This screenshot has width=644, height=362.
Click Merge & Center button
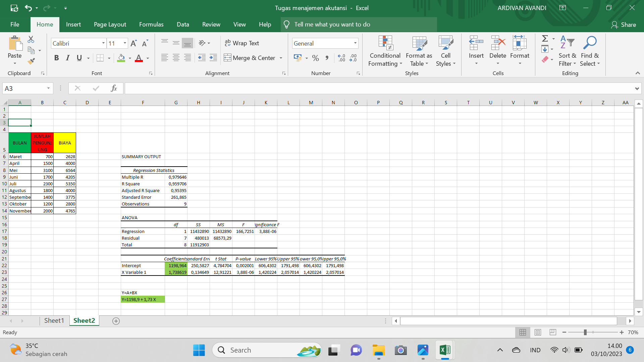coord(250,58)
